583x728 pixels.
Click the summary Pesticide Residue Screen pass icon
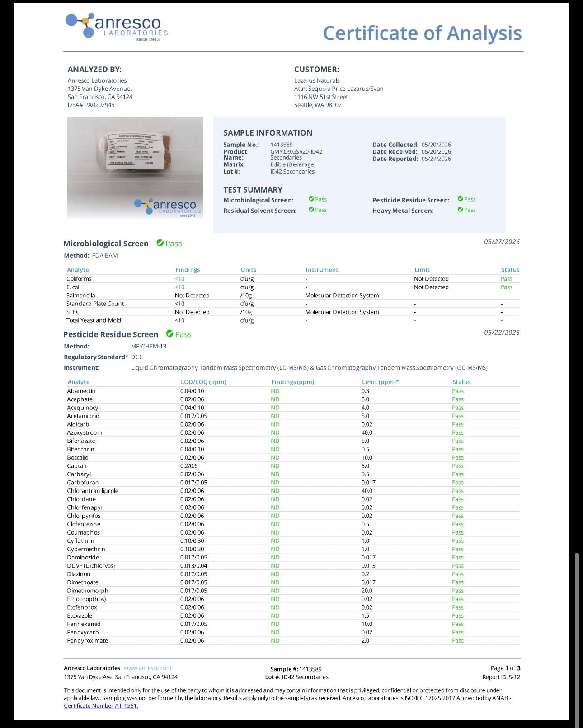pyautogui.click(x=460, y=199)
